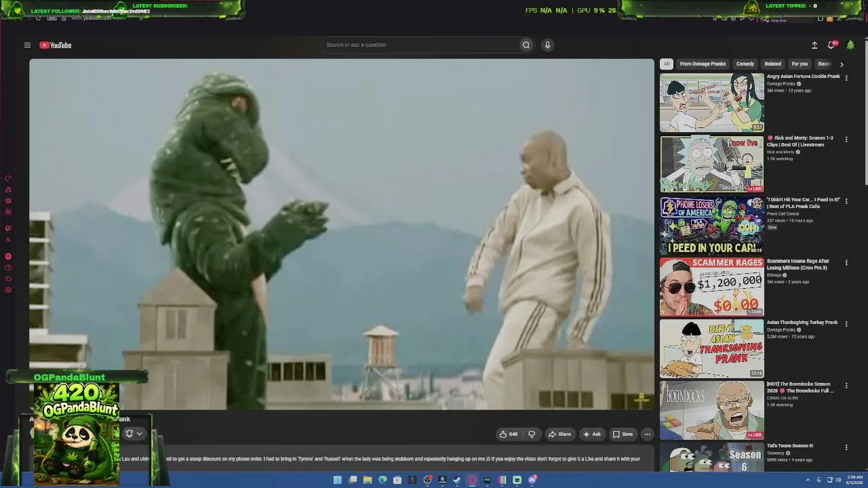Open Scammer Rages video thumbnail
The width and height of the screenshot is (868, 488).
pos(712,287)
